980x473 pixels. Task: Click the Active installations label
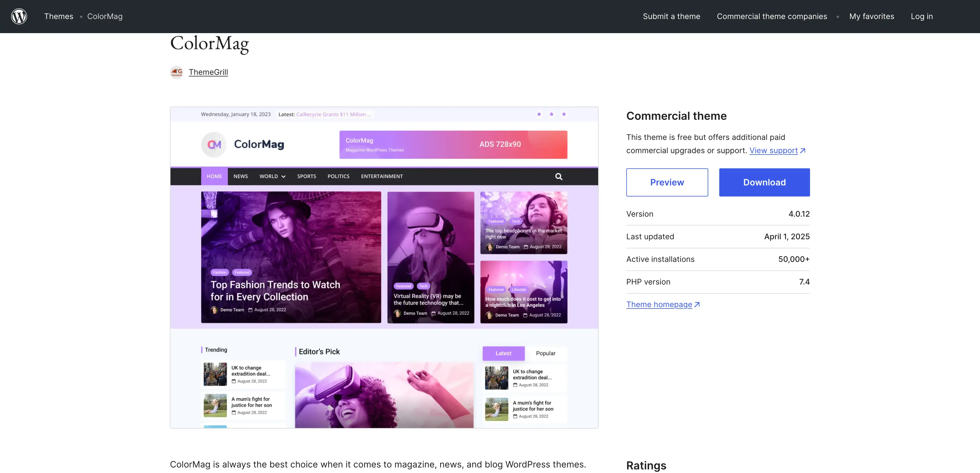(660, 259)
